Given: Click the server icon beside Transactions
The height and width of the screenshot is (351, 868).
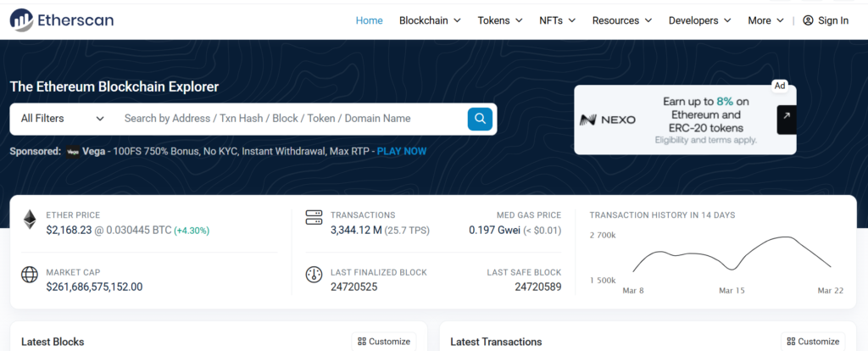Looking at the screenshot, I should (314, 217).
